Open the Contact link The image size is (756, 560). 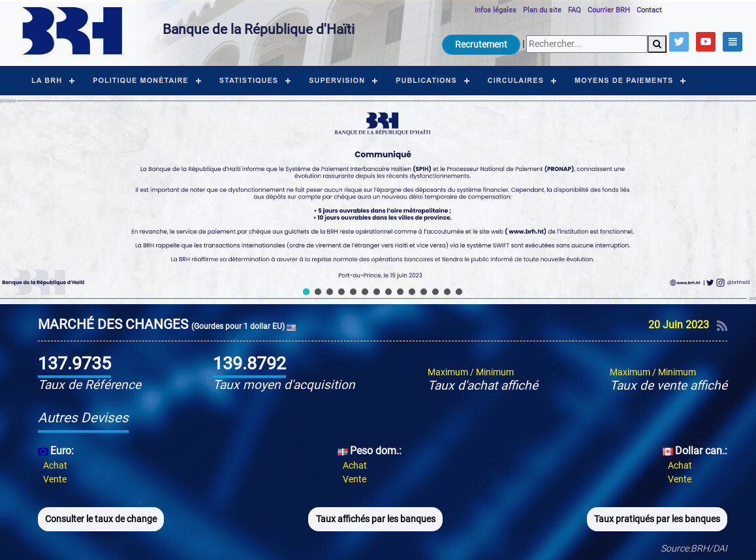coord(649,10)
